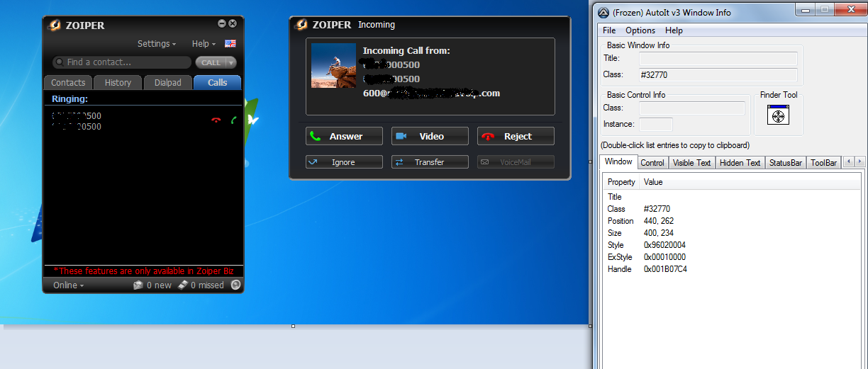Click the search magnifier in Find a contact
The height and width of the screenshot is (369, 868).
pos(60,62)
